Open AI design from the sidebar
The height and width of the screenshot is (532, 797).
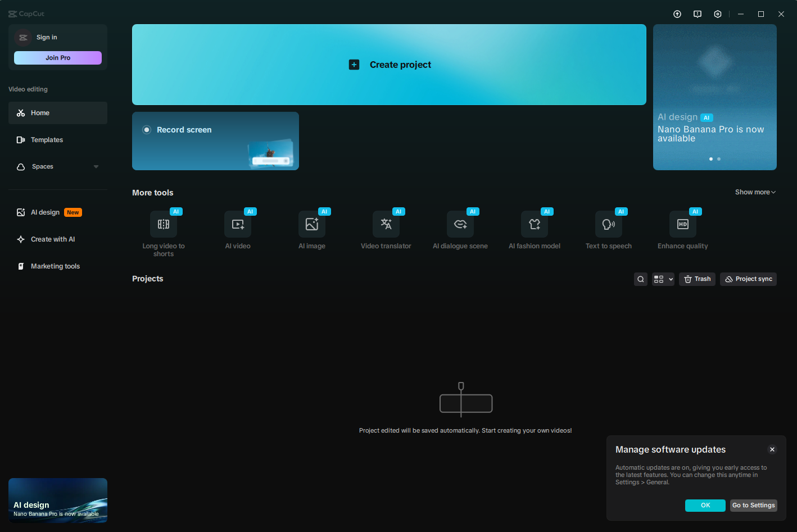[58, 212]
